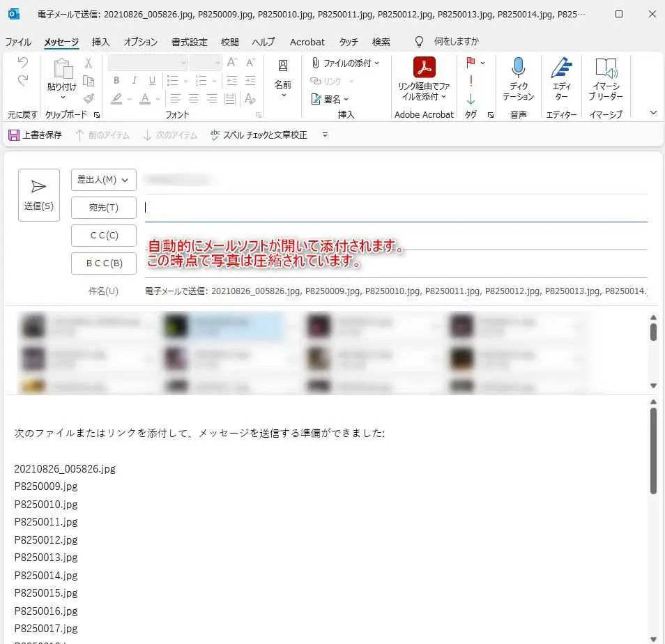
Task: Click the 元に戻す undo icon
Action: (22, 63)
